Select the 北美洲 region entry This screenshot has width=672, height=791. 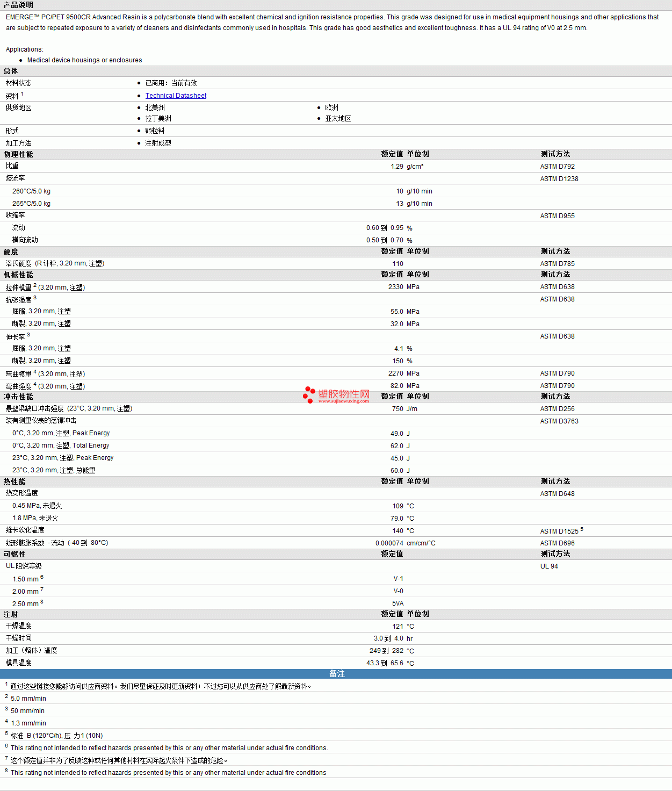(155, 107)
